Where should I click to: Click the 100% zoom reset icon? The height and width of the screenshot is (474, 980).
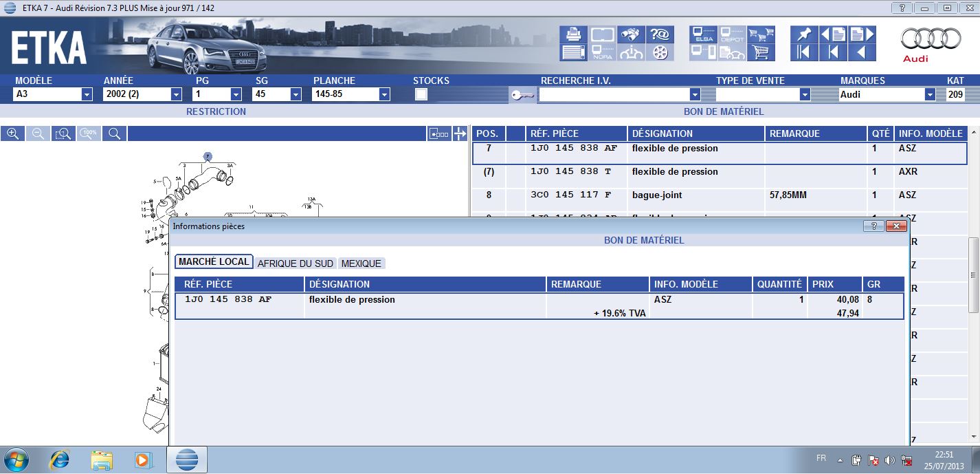coord(89,133)
